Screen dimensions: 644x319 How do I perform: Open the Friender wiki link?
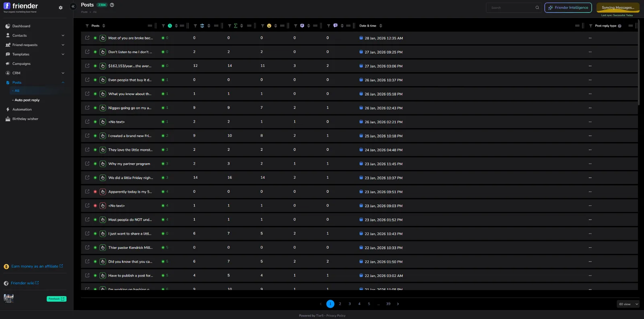25,283
